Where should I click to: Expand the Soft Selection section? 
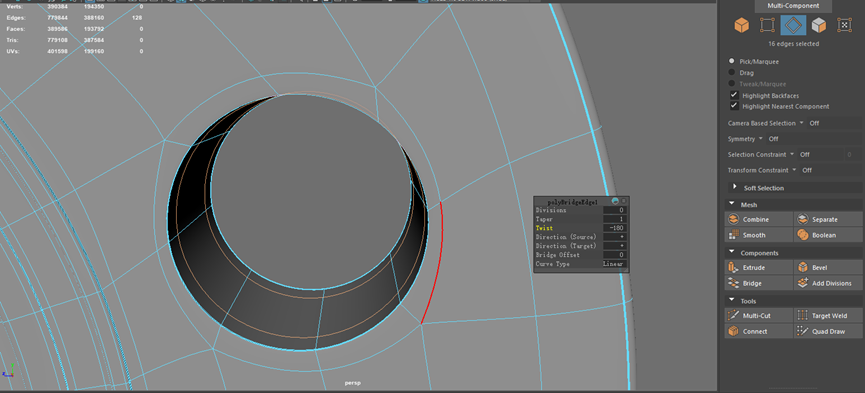point(734,188)
